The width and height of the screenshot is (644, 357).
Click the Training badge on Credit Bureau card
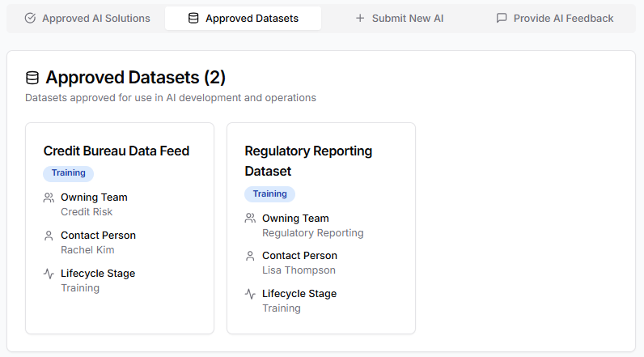coord(69,173)
